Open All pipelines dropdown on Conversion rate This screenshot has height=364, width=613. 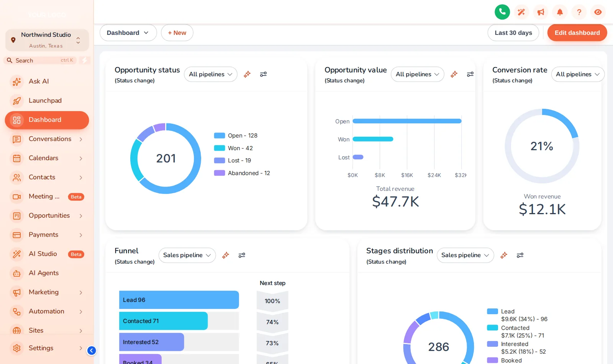coord(578,74)
